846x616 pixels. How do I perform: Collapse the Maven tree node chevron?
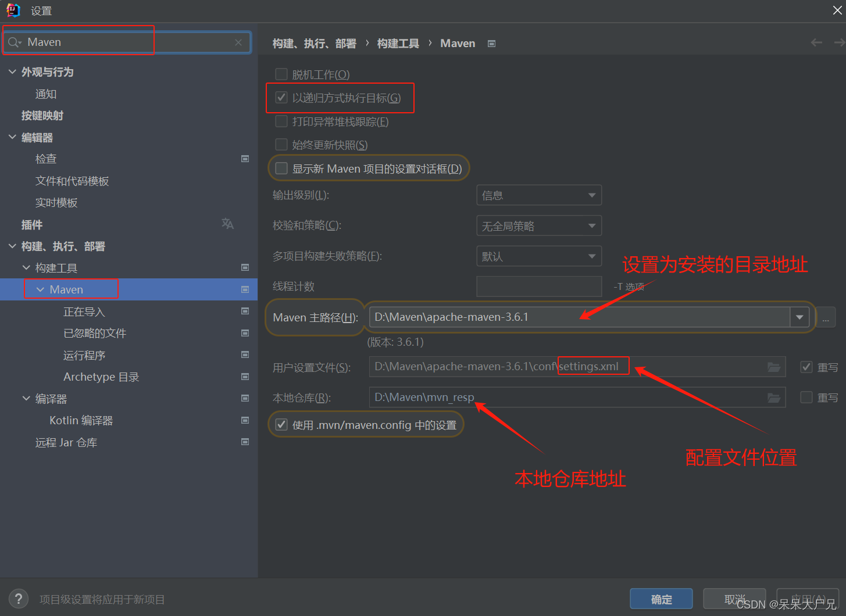[40, 289]
